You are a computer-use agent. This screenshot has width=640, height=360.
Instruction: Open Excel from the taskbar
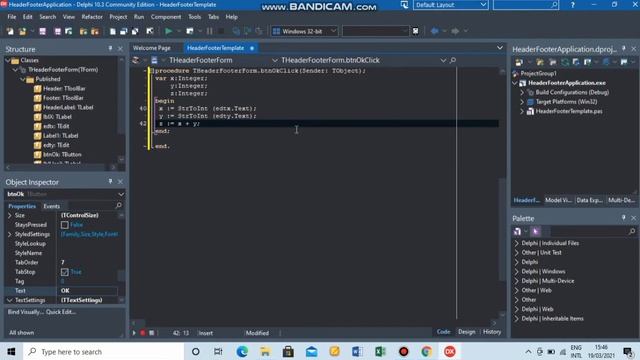coord(380,351)
